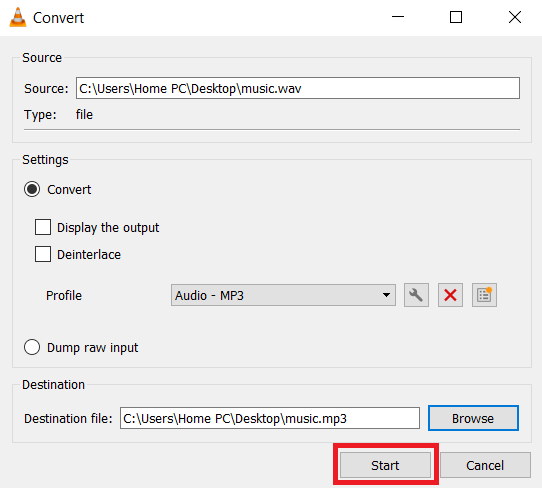Viewport: 542px width, 488px height.
Task: Close the Convert dialog window
Action: [x=515, y=17]
